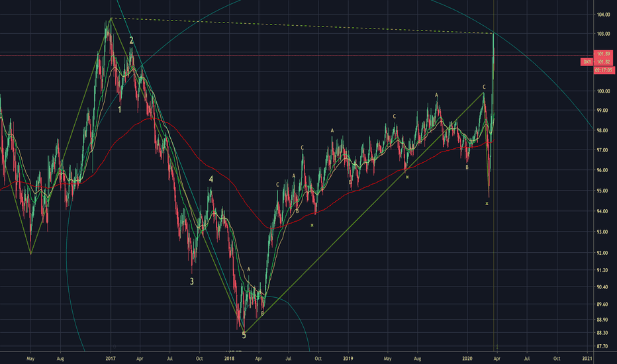Click the 97.00 price scale value
The width and height of the screenshot is (617, 364).
click(x=602, y=150)
